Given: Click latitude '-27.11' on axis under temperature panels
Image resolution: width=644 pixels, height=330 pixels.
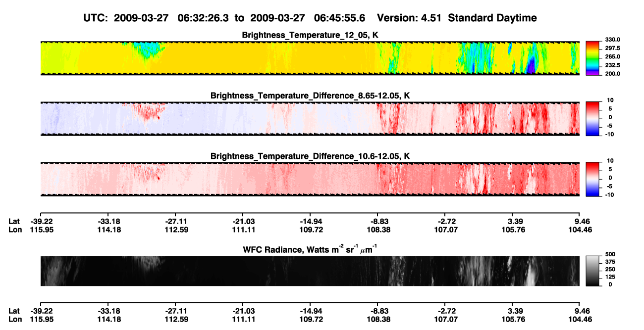Looking at the screenshot, I should coord(175,221).
